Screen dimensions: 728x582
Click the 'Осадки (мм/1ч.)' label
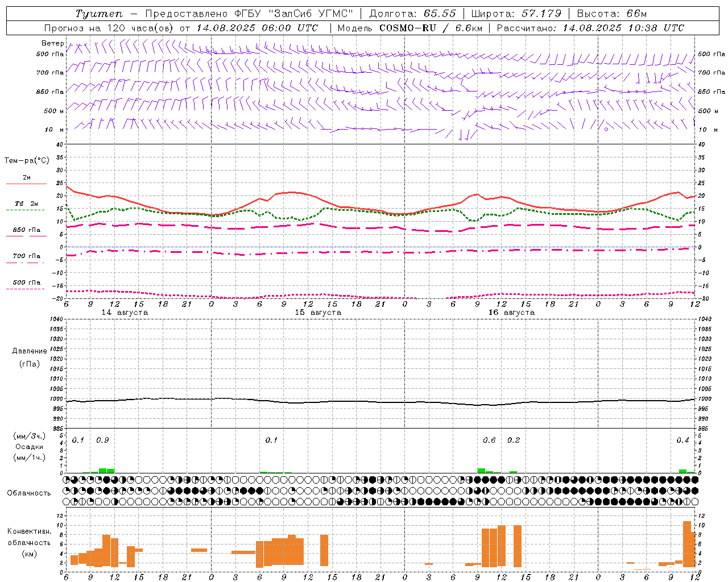pyautogui.click(x=30, y=452)
